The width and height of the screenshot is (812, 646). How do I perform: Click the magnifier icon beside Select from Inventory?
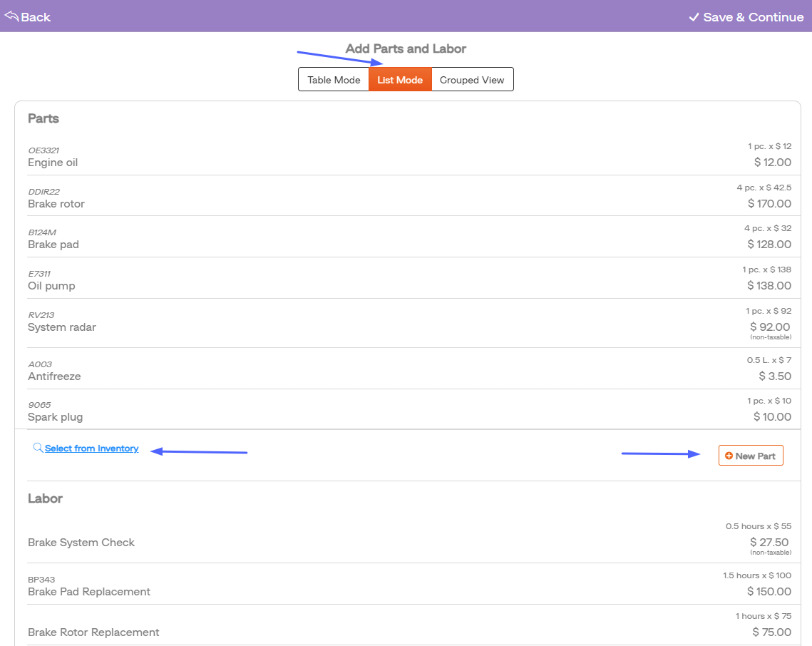38,448
